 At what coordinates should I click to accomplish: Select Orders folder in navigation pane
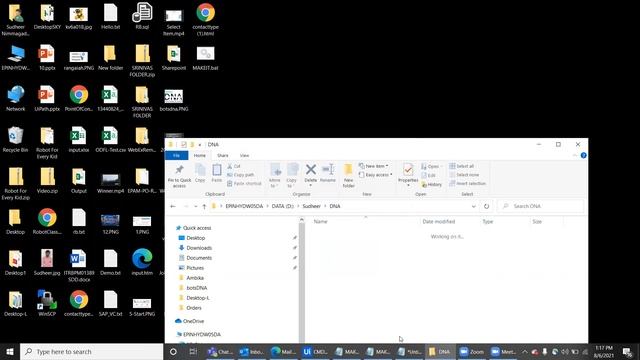pyautogui.click(x=193, y=308)
